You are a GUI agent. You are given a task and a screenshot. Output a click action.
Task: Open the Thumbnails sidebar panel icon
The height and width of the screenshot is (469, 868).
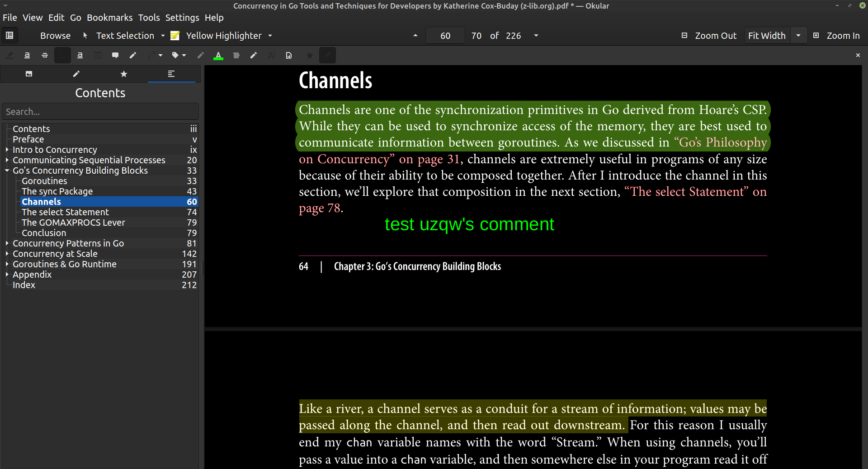tap(29, 74)
